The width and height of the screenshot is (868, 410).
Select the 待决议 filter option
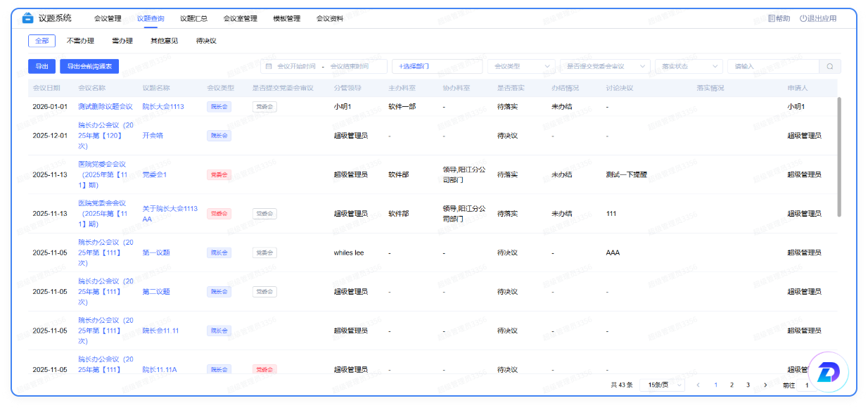pyautogui.click(x=206, y=41)
